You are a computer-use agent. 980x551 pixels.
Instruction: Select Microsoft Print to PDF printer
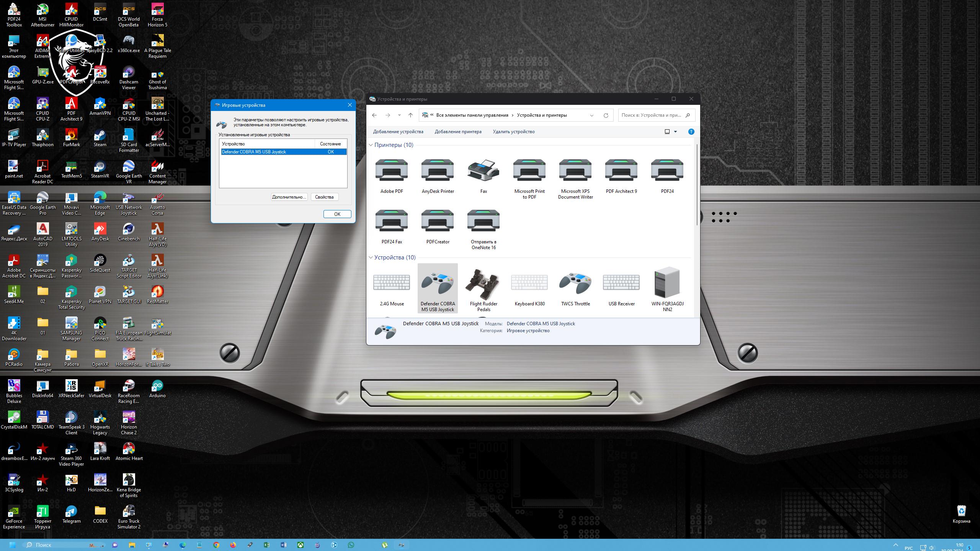(529, 178)
